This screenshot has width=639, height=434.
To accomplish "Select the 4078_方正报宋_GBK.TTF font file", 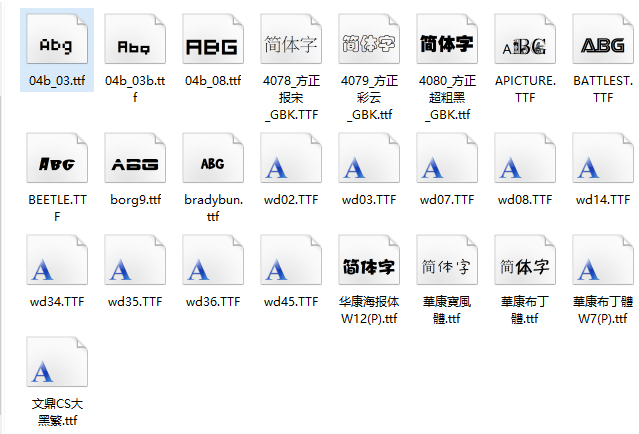I will (x=291, y=43).
